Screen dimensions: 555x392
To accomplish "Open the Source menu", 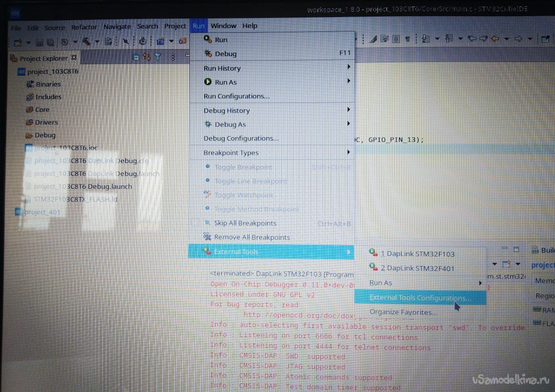I will [55, 27].
